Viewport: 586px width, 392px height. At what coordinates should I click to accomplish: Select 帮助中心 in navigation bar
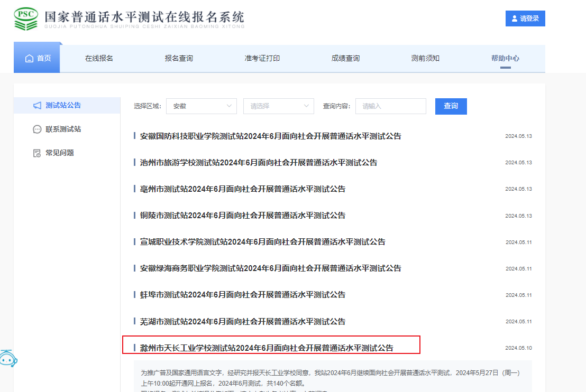point(505,58)
